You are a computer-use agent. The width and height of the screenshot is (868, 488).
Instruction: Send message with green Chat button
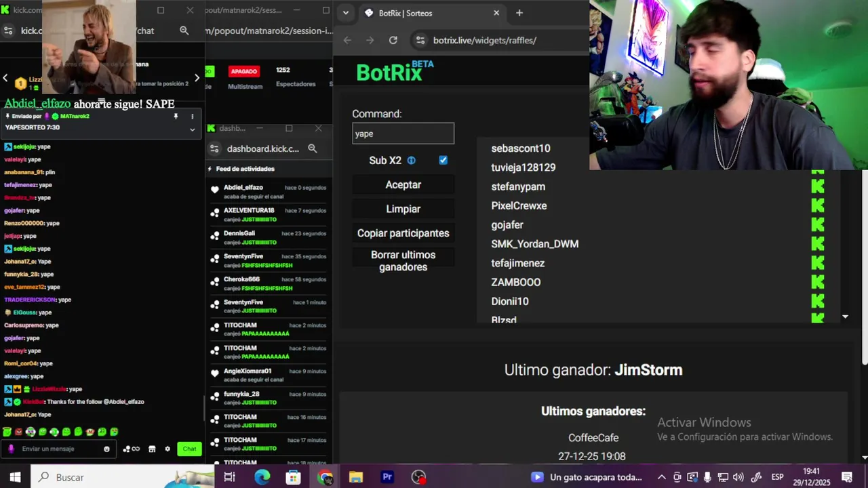(x=189, y=449)
